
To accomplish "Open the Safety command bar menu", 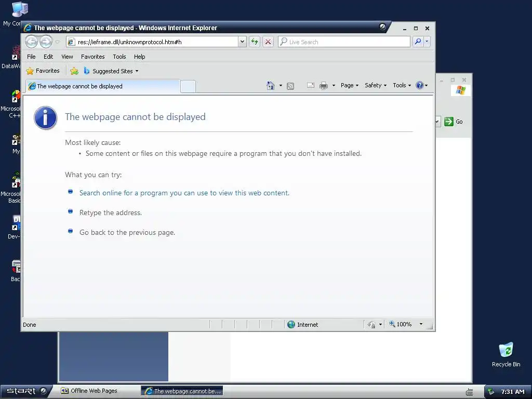I will click(x=376, y=86).
